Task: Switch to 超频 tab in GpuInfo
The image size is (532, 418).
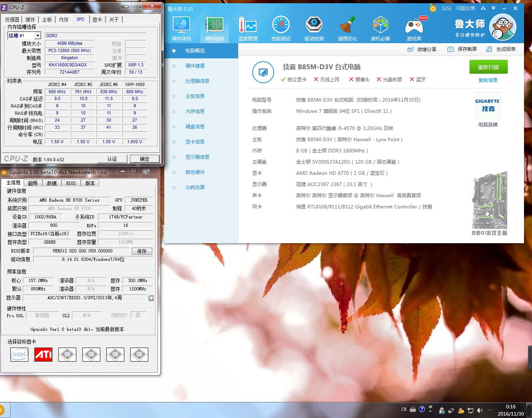Action: [33, 183]
